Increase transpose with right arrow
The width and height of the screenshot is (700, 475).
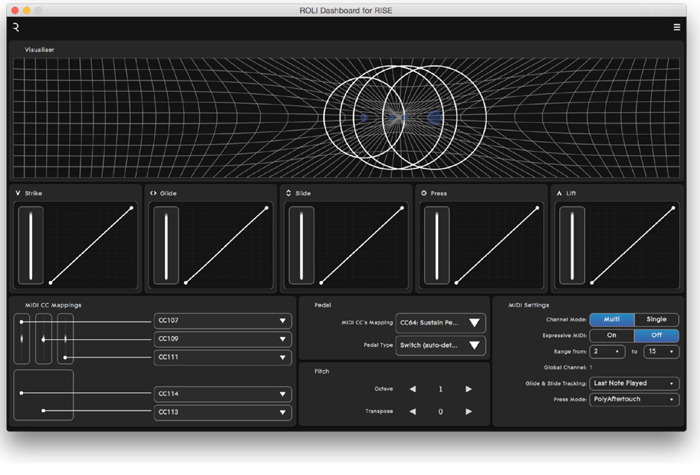[x=468, y=411]
